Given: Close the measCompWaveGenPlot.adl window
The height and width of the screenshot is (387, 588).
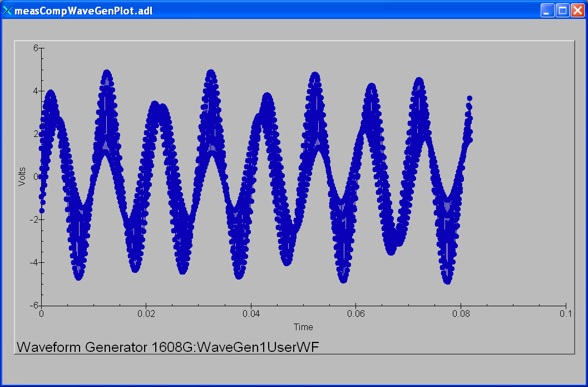Looking at the screenshot, I should coord(577,10).
